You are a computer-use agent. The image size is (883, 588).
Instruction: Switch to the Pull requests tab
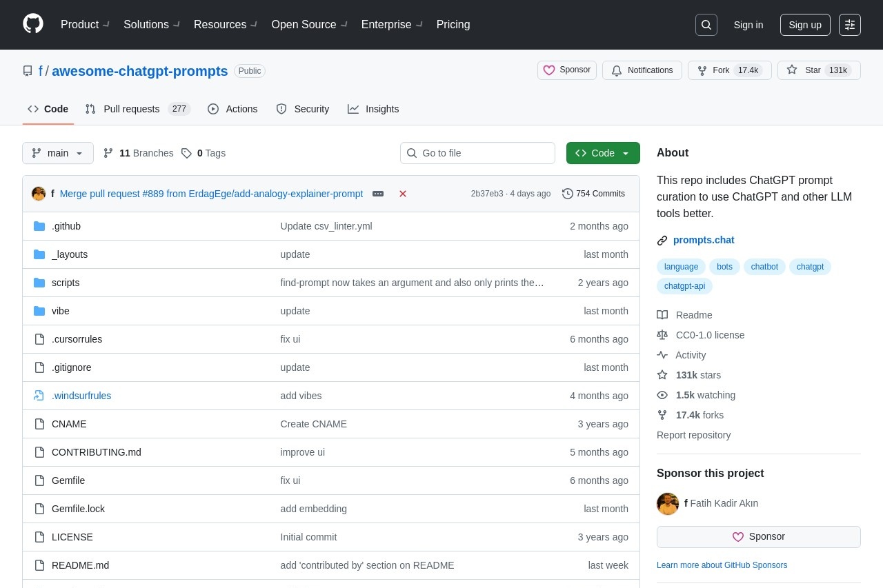138,109
